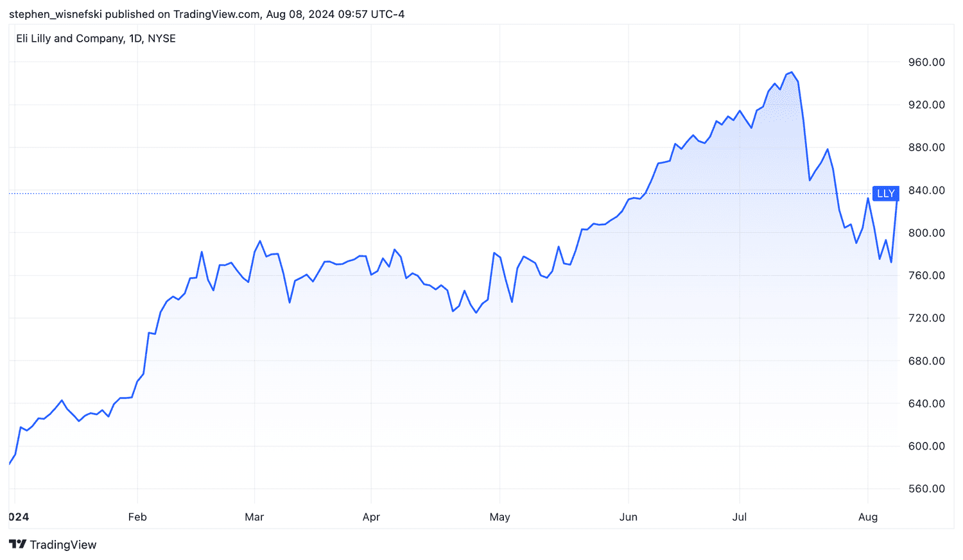Image resolution: width=963 pixels, height=560 pixels.
Task: Click the 800.00 price axis label
Action: click(x=926, y=233)
